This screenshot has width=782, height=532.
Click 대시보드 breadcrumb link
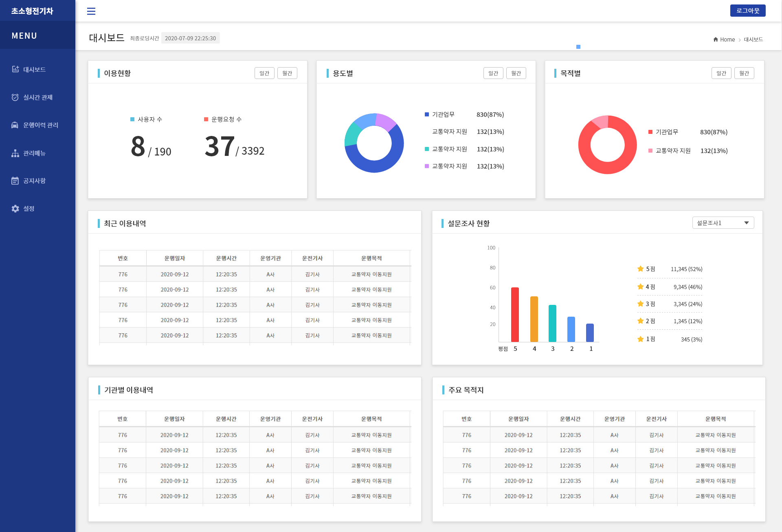point(753,39)
